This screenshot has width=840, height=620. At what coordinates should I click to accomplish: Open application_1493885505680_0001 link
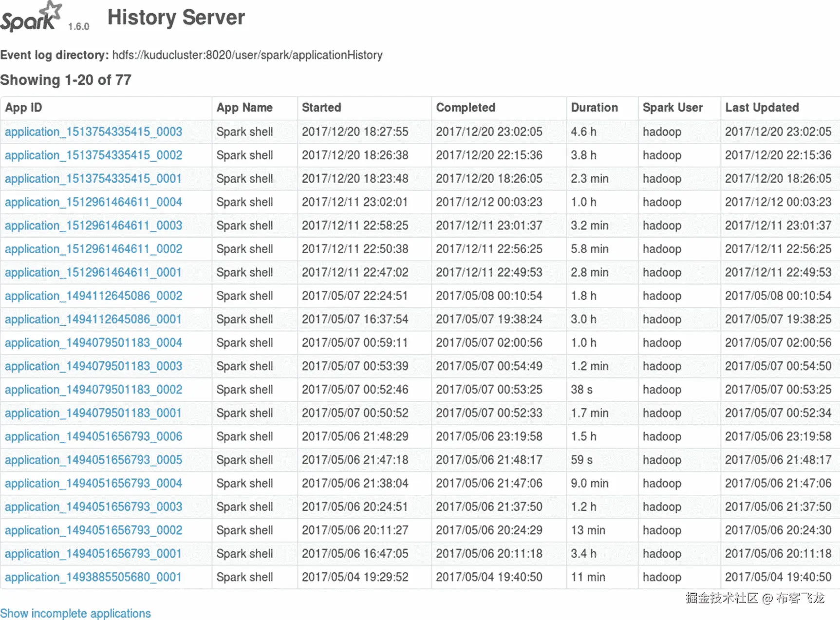pos(93,577)
